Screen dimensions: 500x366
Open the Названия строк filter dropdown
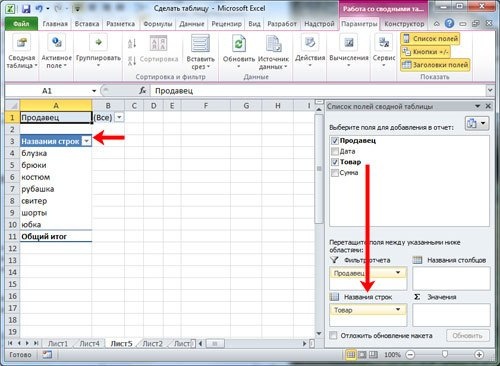86,141
